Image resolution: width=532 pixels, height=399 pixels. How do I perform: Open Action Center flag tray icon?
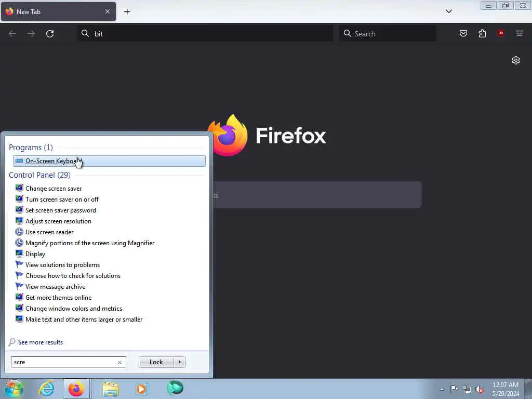click(454, 389)
